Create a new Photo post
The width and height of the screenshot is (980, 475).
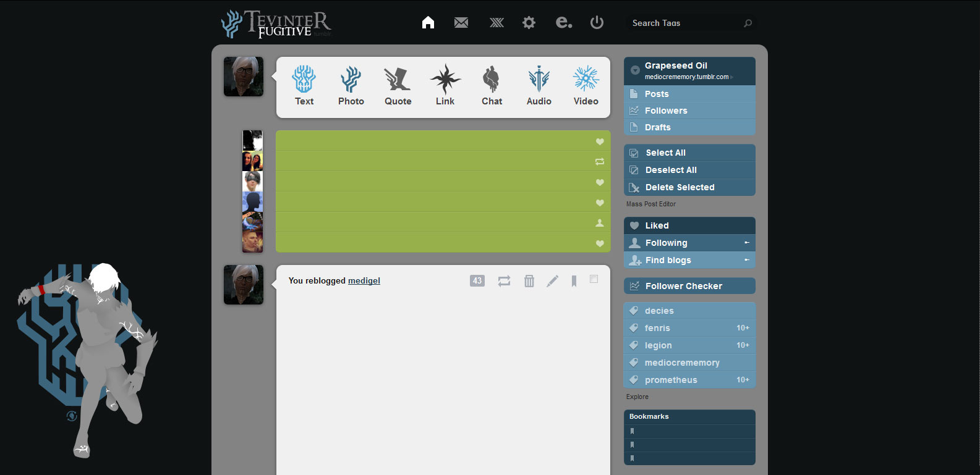click(351, 86)
